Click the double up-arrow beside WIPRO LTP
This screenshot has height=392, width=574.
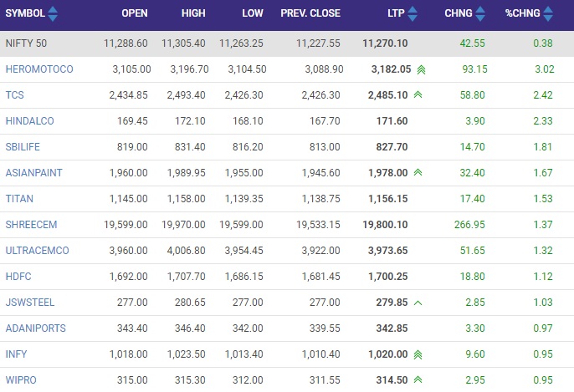click(418, 380)
